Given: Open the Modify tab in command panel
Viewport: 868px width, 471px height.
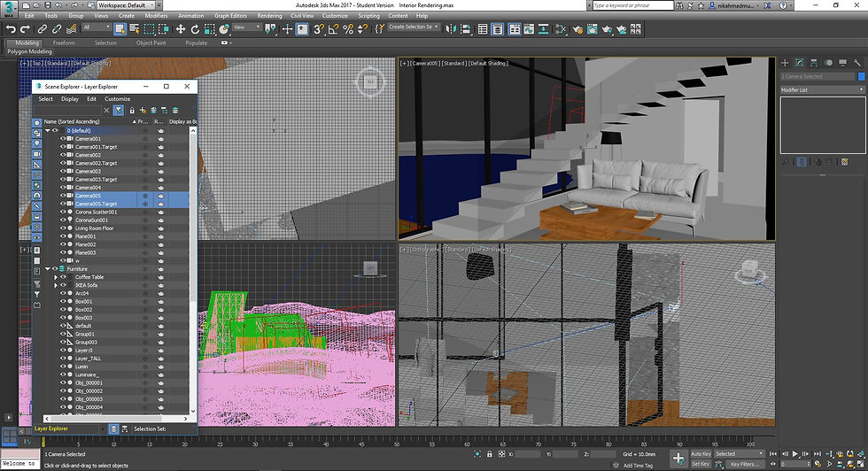Looking at the screenshot, I should pos(799,63).
